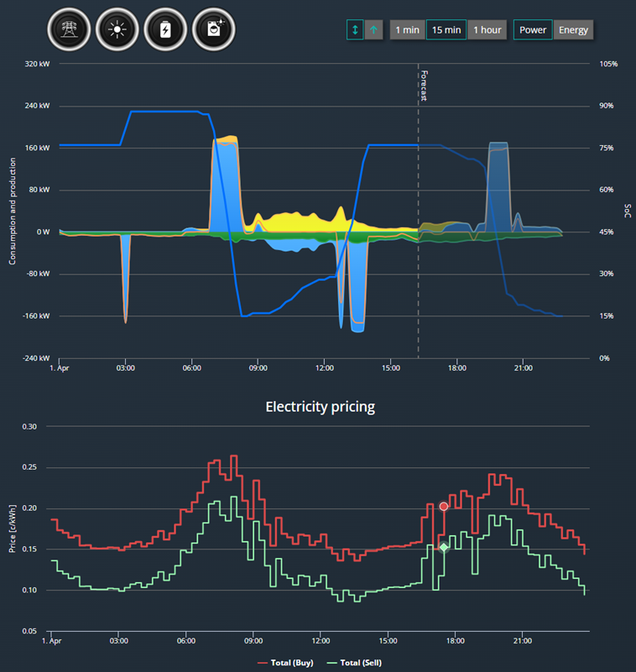Hide the Total (Sell) legend series

pos(354,663)
